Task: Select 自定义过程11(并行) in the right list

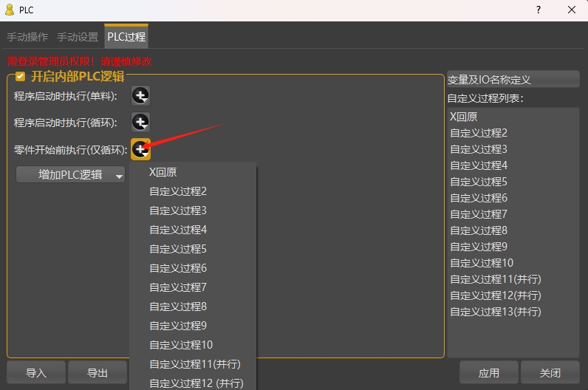Action: click(x=513, y=279)
